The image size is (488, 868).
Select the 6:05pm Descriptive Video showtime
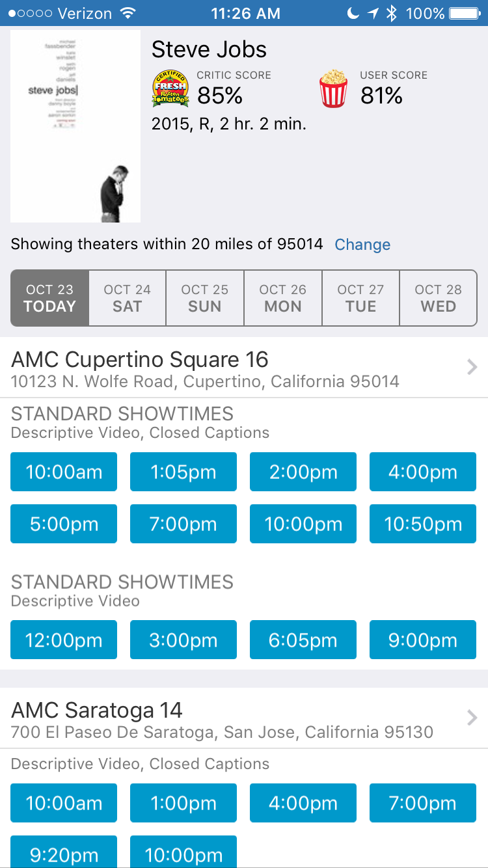303,640
